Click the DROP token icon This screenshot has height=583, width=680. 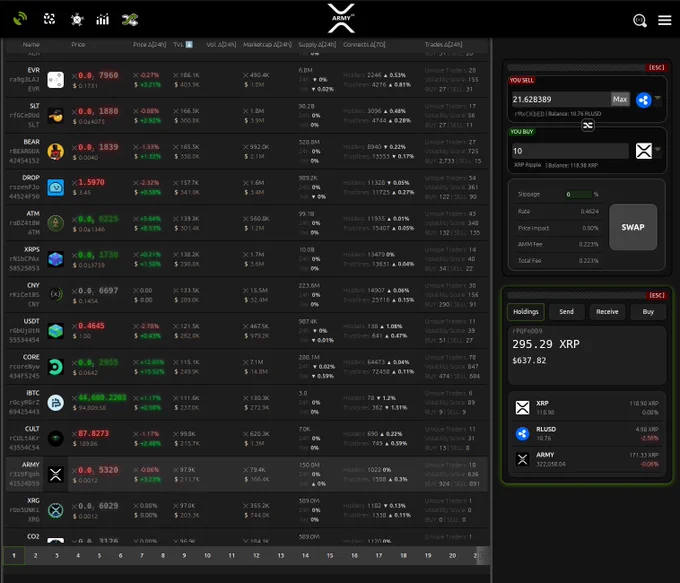point(56,187)
